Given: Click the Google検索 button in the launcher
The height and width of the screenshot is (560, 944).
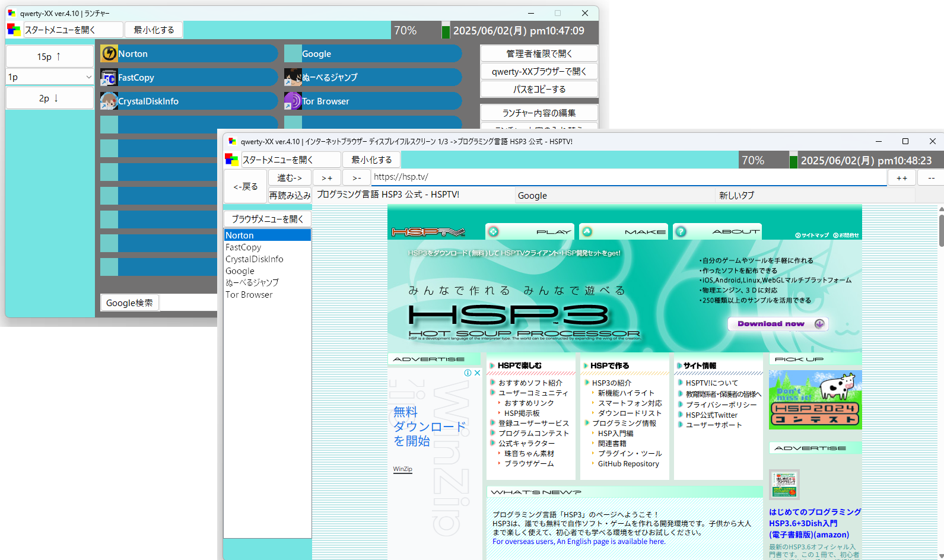Looking at the screenshot, I should click(x=129, y=303).
